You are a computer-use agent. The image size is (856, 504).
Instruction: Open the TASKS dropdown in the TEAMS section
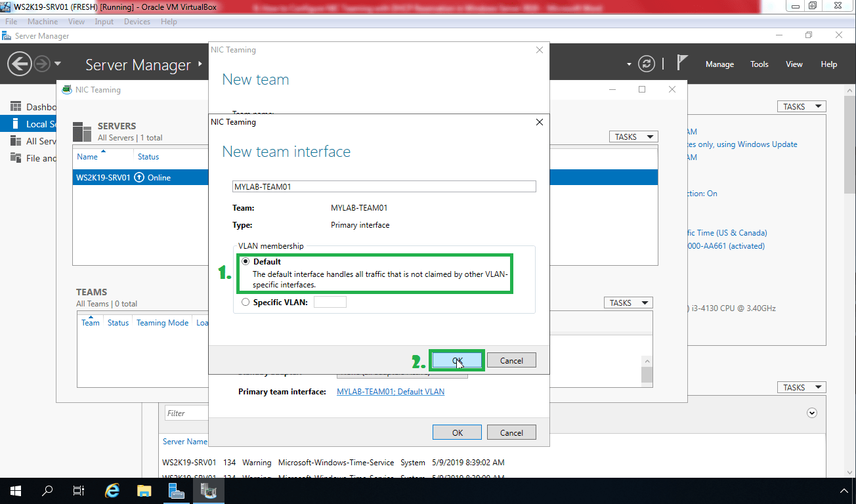tap(628, 303)
